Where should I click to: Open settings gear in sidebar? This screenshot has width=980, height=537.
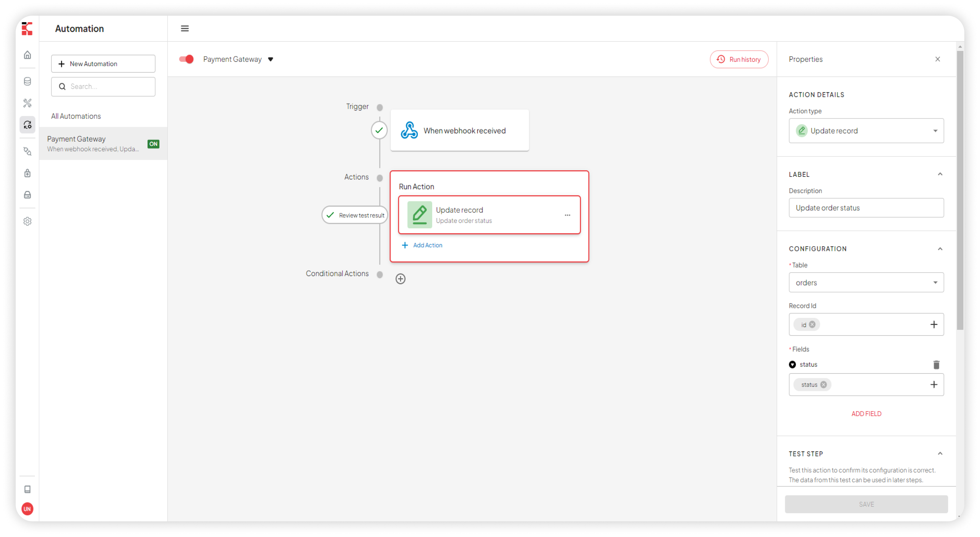point(27,221)
